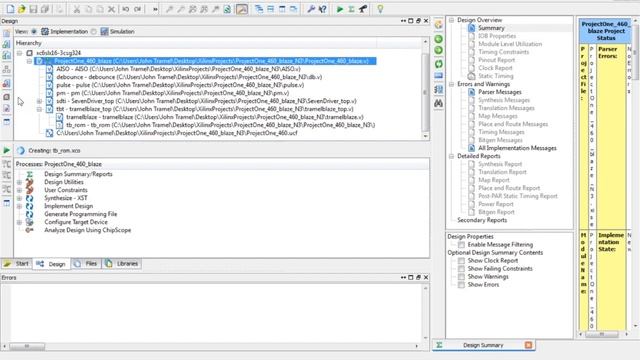Expand Synthesize - XST process
Image resolution: width=640 pixels, height=360 pixels.
click(x=19, y=198)
